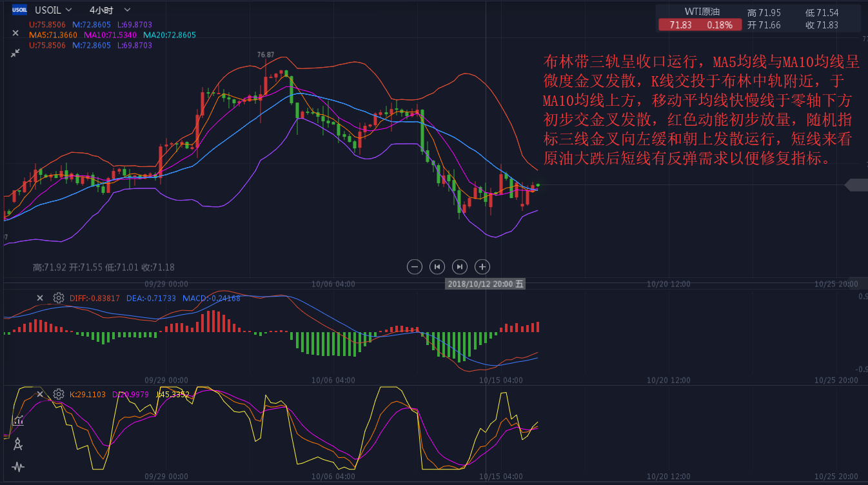Open the USOIL symbol dropdown
Viewport: 868px width, 485px height.
coord(54,10)
